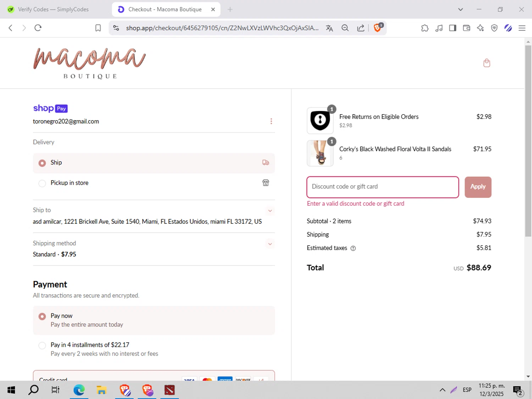Click the ESP language indicator in tray
Screen dimensions: 532x399
click(x=467, y=390)
